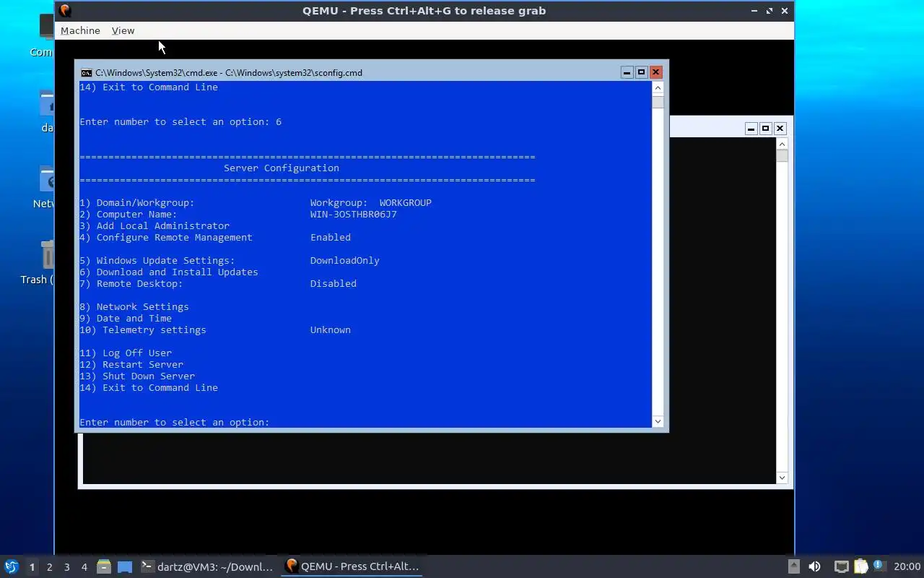The image size is (924, 578).
Task: Click 'Configure Remote Management' line
Action: (x=166, y=237)
